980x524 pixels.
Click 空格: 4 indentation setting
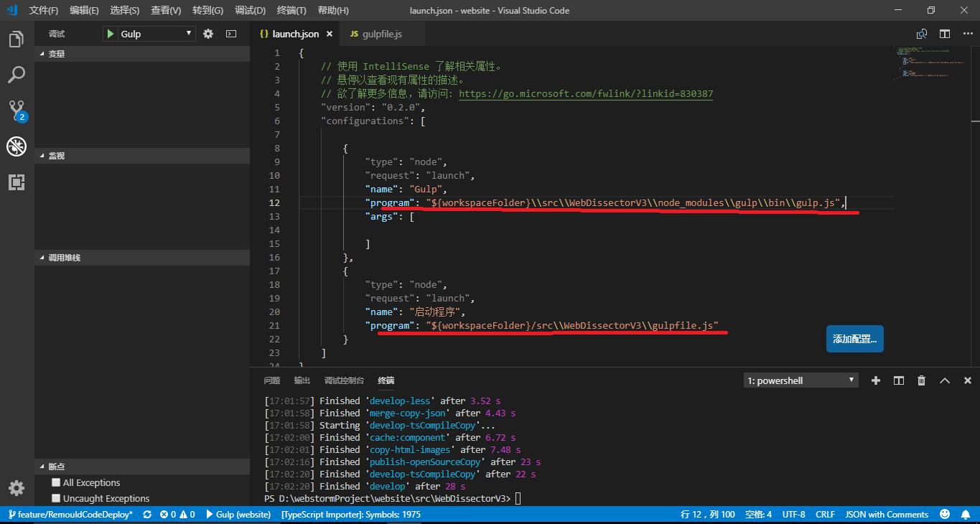pos(758,515)
